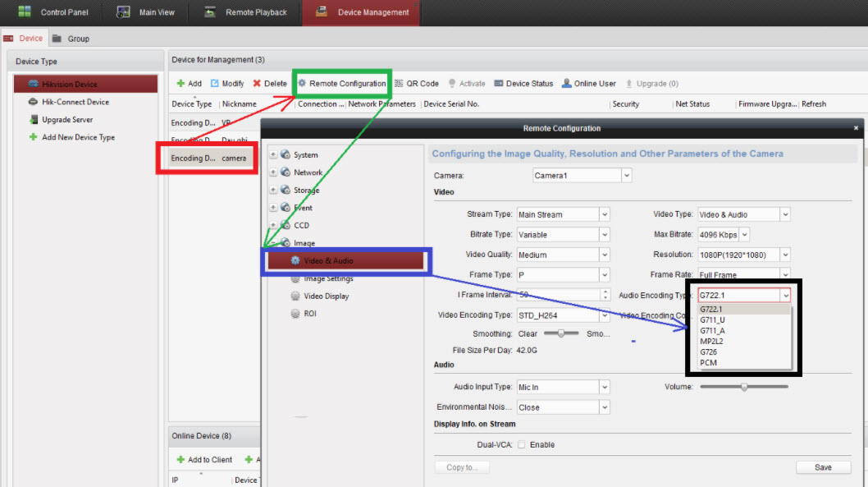Enable the Dual-VCA checkbox
The image size is (868, 487).
pyautogui.click(x=522, y=445)
